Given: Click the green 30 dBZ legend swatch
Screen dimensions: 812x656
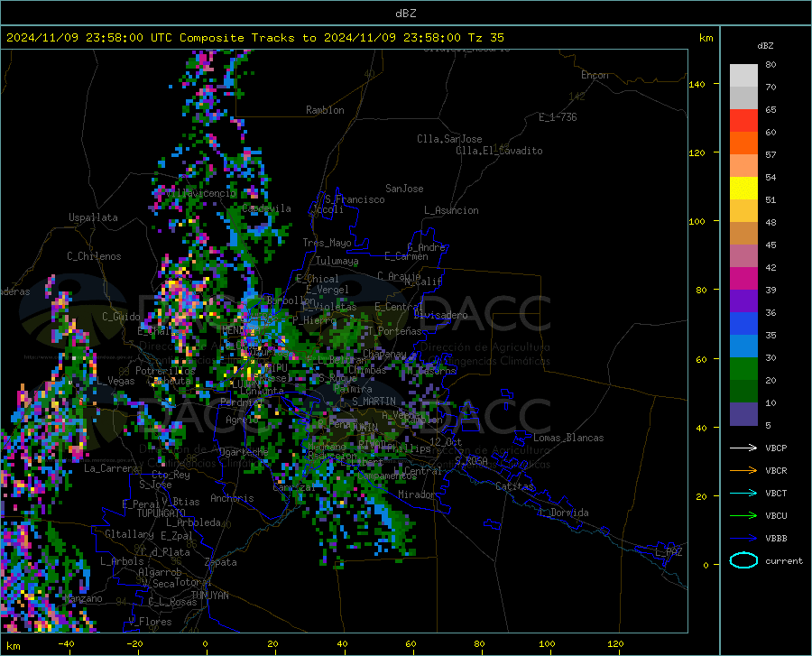Looking at the screenshot, I should 743,368.
